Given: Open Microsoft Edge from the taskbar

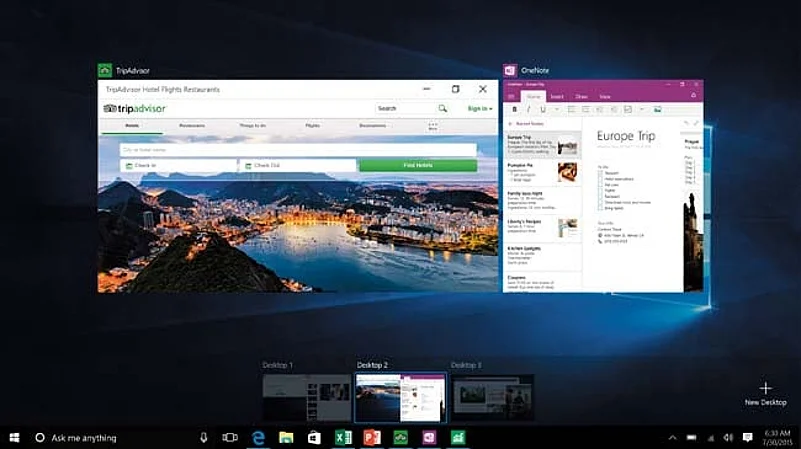Looking at the screenshot, I should (258, 438).
